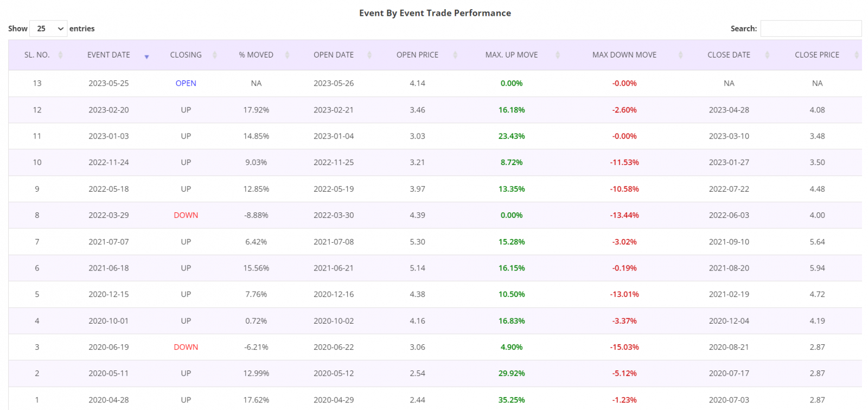
Task: Click close date 2023-04-28
Action: tap(729, 110)
